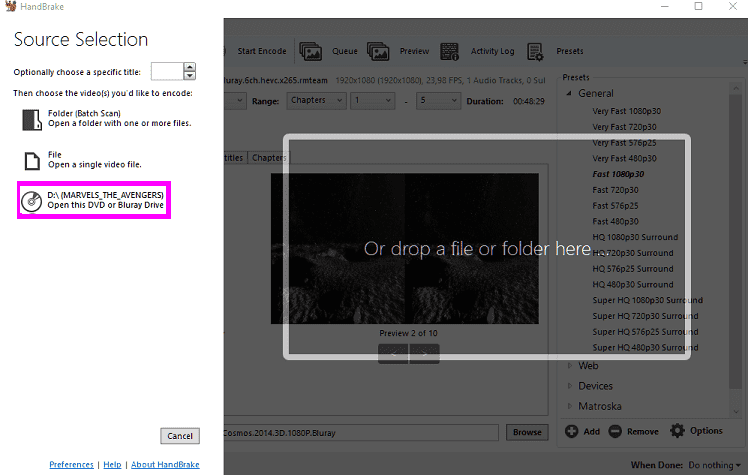This screenshot has width=748, height=475.
Task: Click in the specific title input field
Action: [166, 71]
